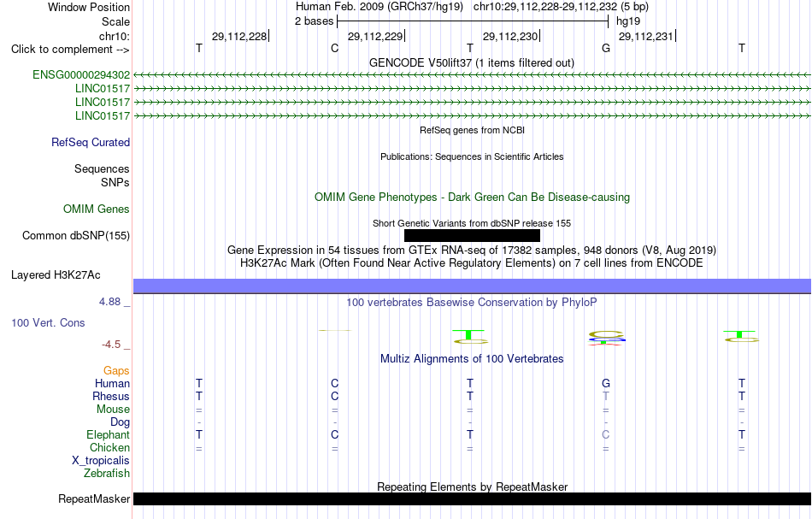Click the X_tropicalis species label
This screenshot has height=519, width=812.
pyautogui.click(x=101, y=461)
